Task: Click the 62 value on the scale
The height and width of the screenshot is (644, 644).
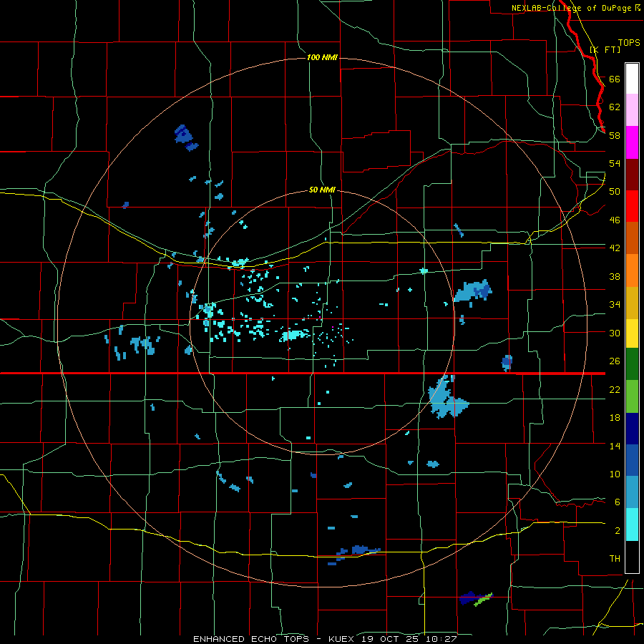Action: click(615, 107)
